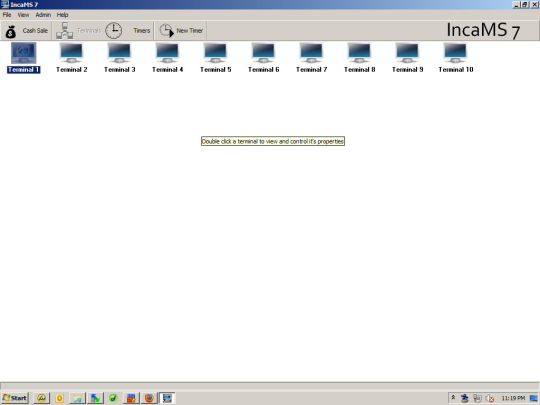Open the File menu
This screenshot has height=405, width=540.
tap(7, 15)
